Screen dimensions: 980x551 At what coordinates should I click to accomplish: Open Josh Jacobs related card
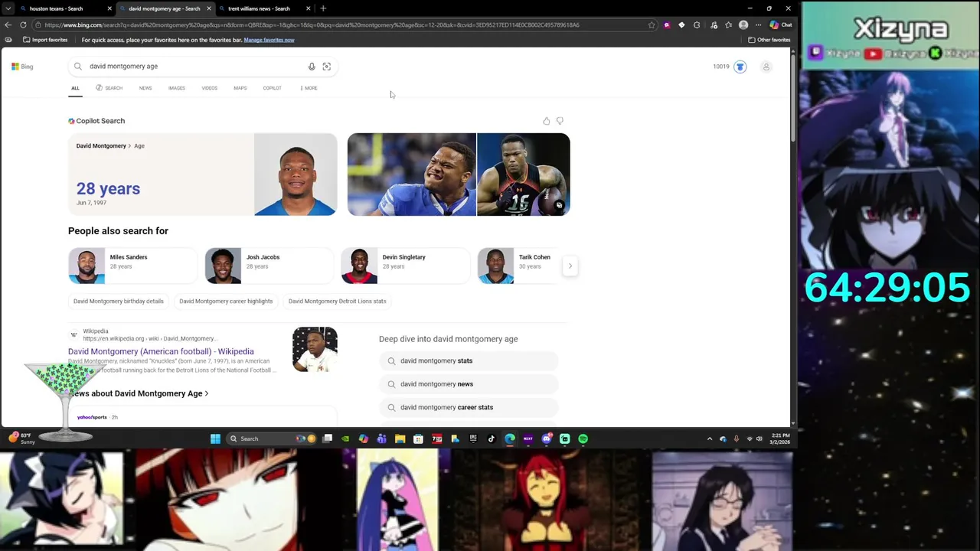point(269,266)
